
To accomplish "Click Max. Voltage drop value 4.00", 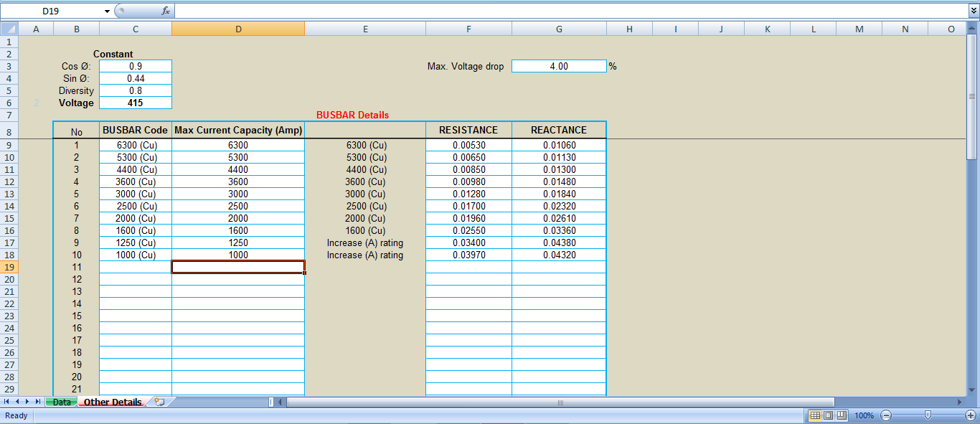I will click(559, 66).
